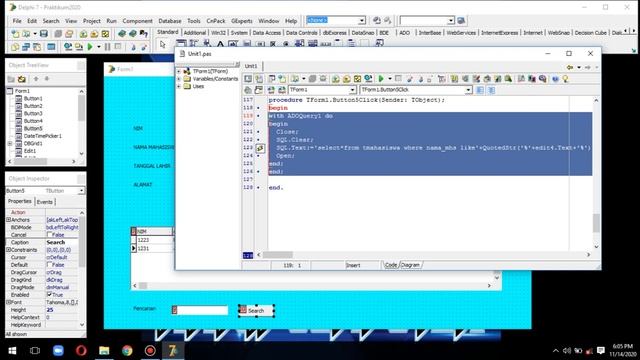Click the Delphi 7 taskbar icon
Viewport: 640px width, 360px height.
coord(173,350)
